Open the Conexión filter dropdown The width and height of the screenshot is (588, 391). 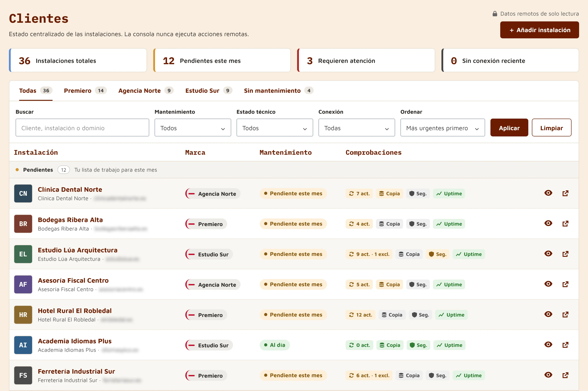(357, 128)
